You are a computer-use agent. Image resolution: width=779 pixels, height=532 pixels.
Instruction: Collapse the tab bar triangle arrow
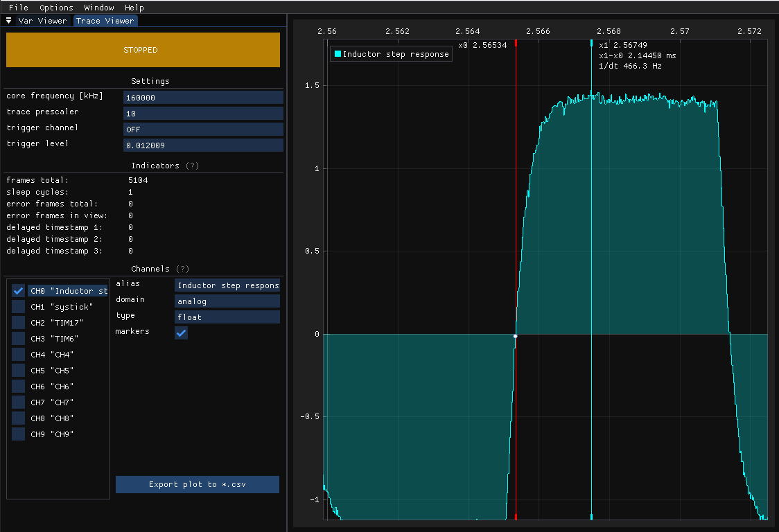point(9,21)
